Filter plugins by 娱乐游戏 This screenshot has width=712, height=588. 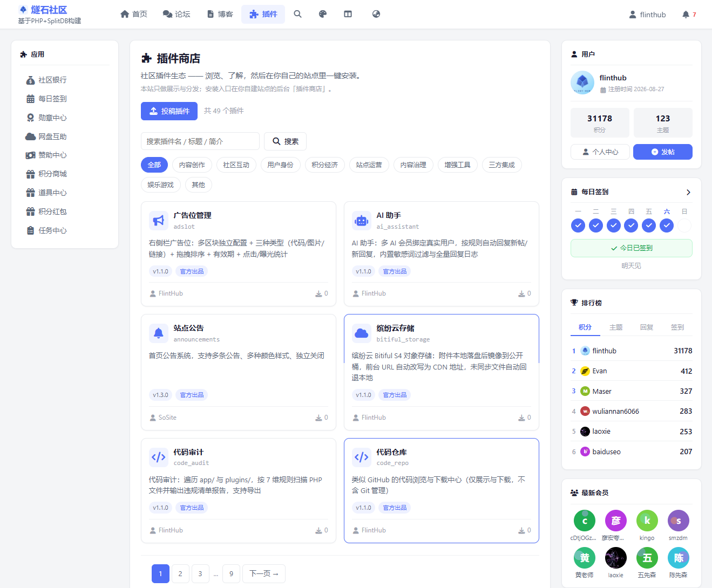(x=161, y=185)
